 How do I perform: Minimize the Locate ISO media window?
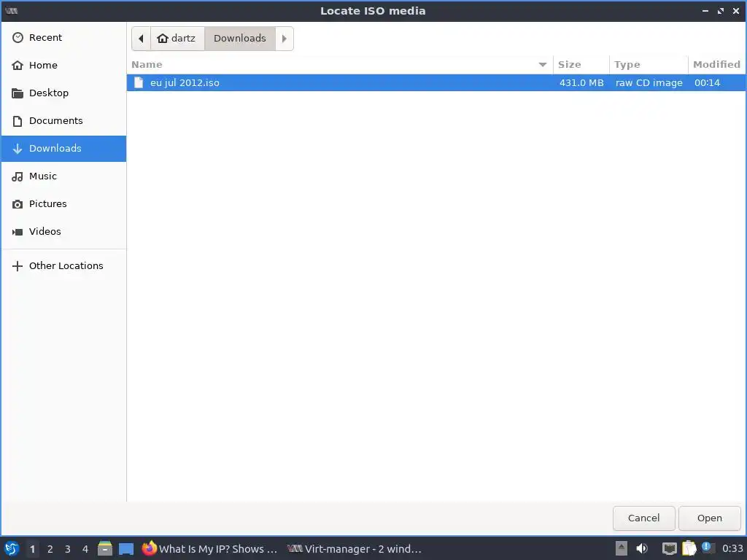click(705, 11)
